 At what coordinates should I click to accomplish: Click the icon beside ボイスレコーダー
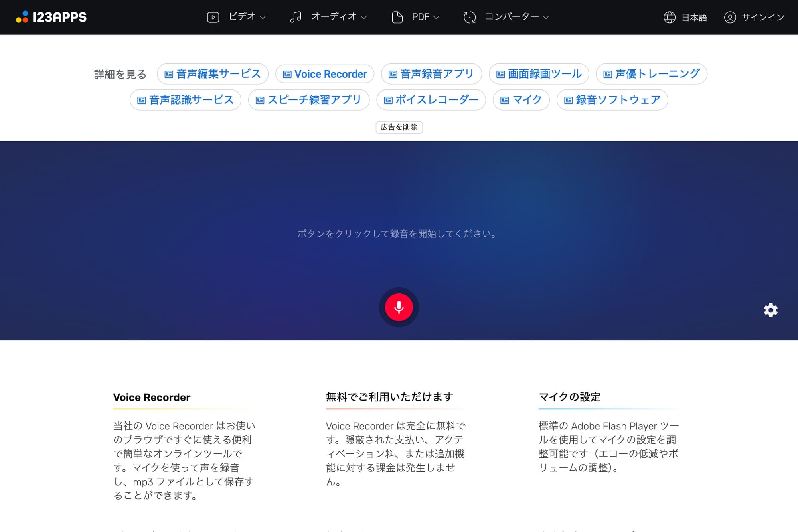pyautogui.click(x=388, y=101)
